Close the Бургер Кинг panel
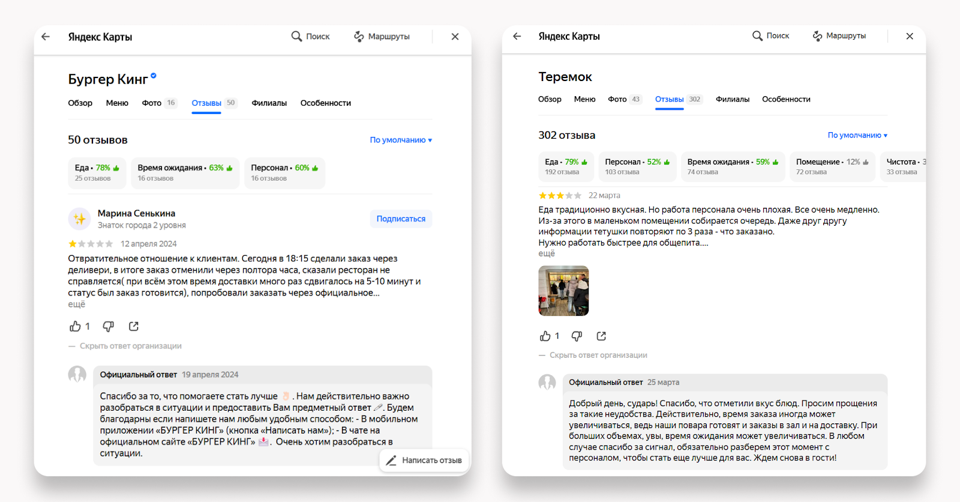This screenshot has width=960, height=502. tap(455, 37)
